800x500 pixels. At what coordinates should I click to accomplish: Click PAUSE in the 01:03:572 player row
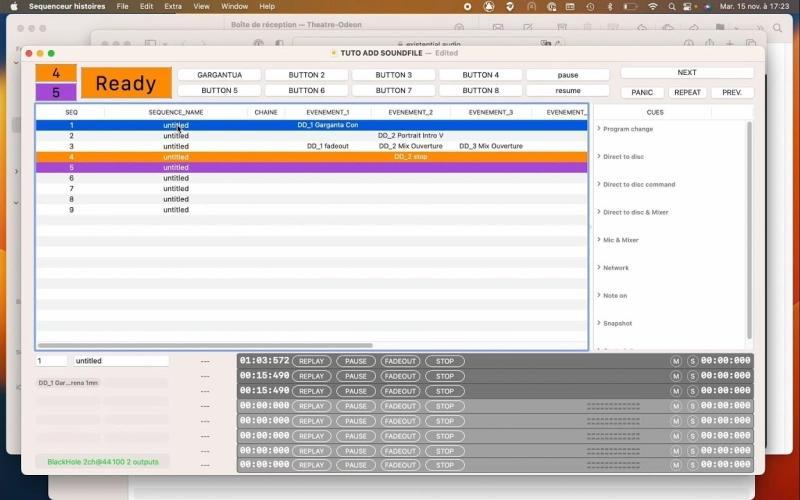pos(356,361)
